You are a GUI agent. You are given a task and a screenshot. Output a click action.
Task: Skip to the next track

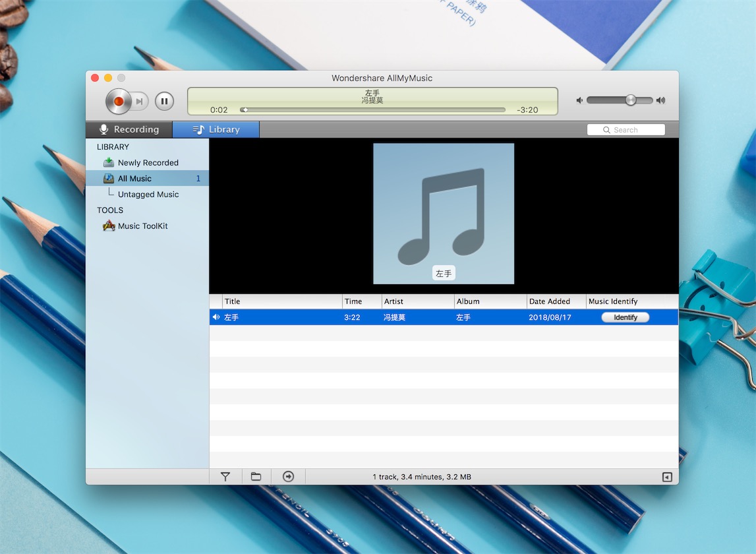[x=140, y=101]
